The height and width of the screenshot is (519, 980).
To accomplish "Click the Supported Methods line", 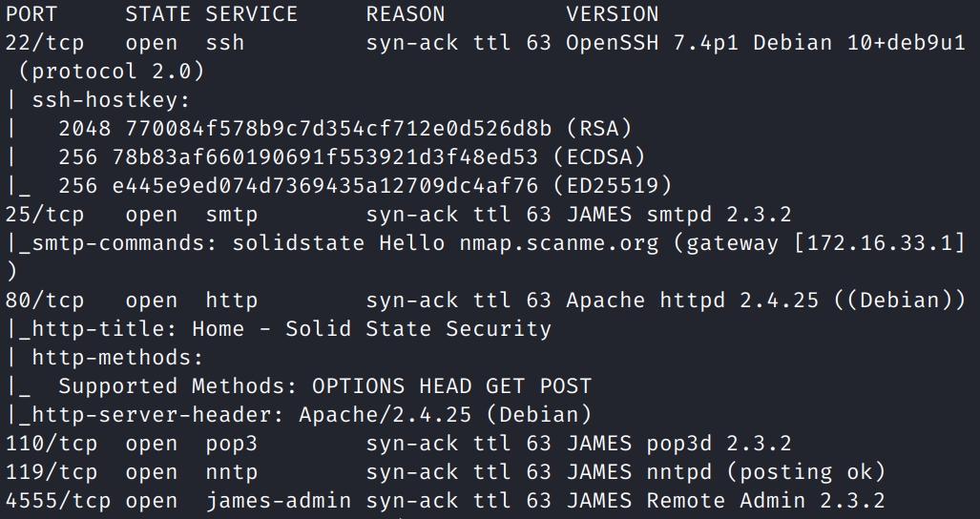I will pyautogui.click(x=325, y=386).
